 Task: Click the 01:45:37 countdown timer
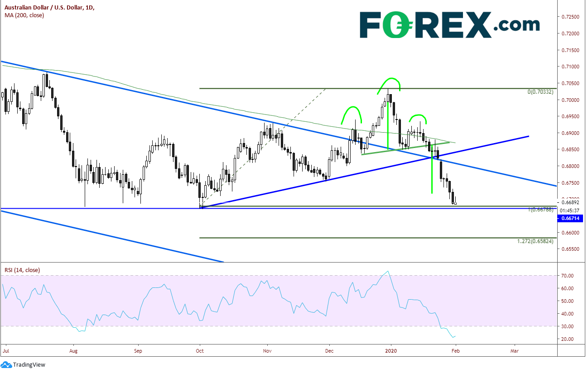pyautogui.click(x=570, y=210)
